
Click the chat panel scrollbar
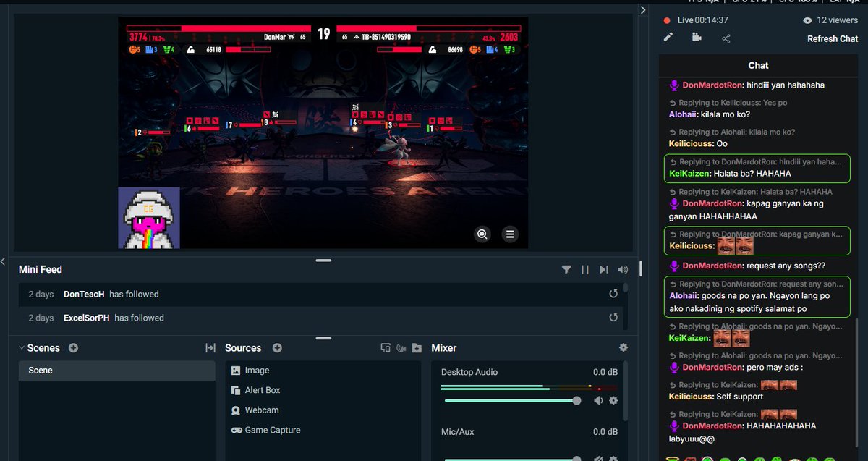click(x=856, y=384)
